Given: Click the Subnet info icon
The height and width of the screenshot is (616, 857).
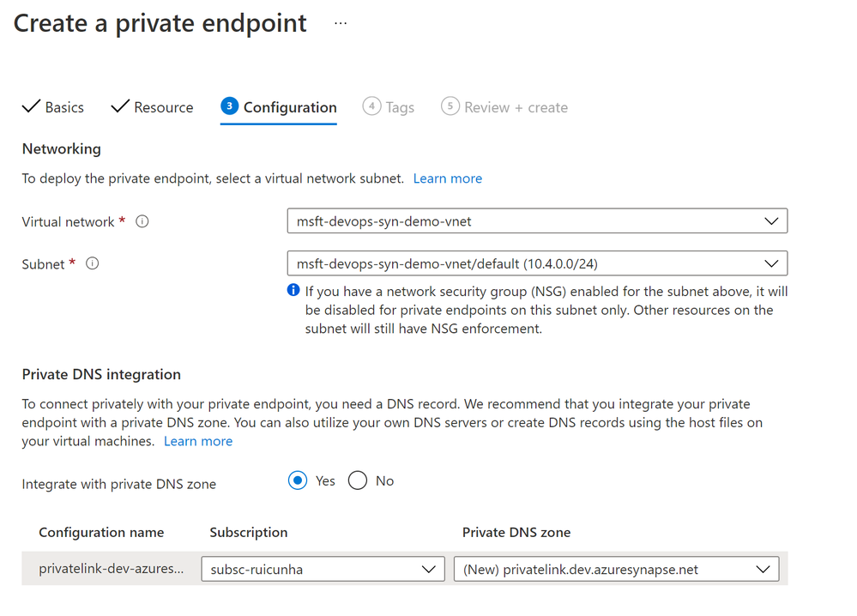Looking at the screenshot, I should pyautogui.click(x=93, y=263).
